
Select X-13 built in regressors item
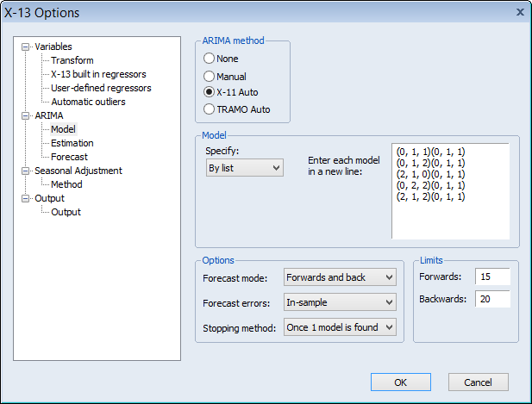pos(98,74)
